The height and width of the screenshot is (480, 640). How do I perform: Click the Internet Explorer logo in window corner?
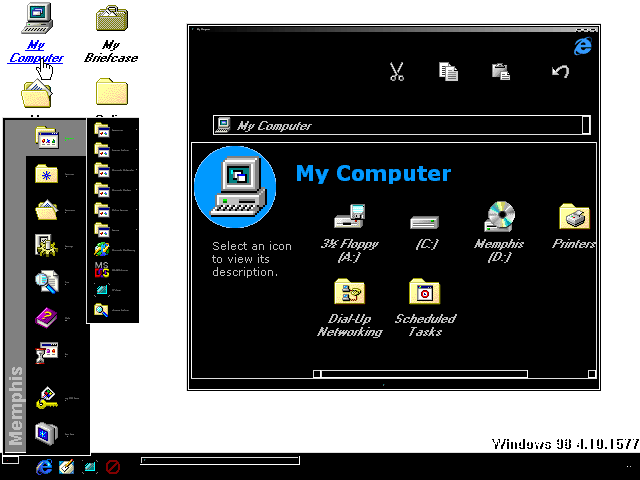582,46
